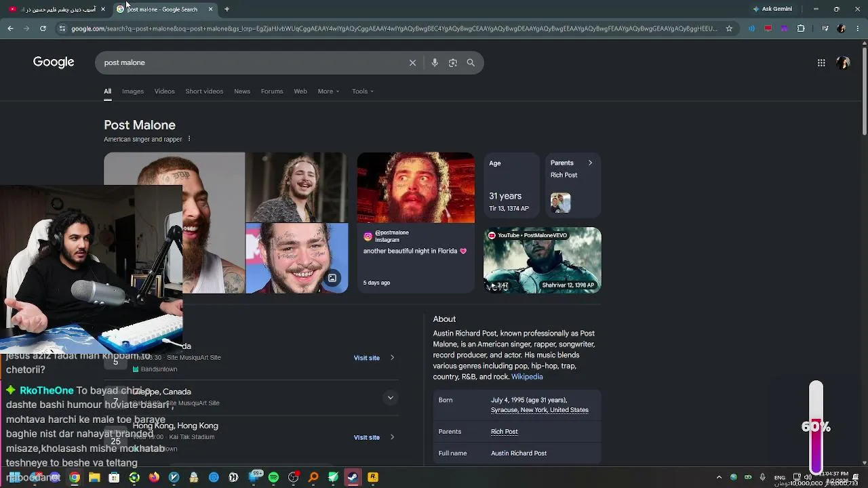Open the More search filters dropdown
This screenshot has height=488, width=868.
tap(328, 91)
